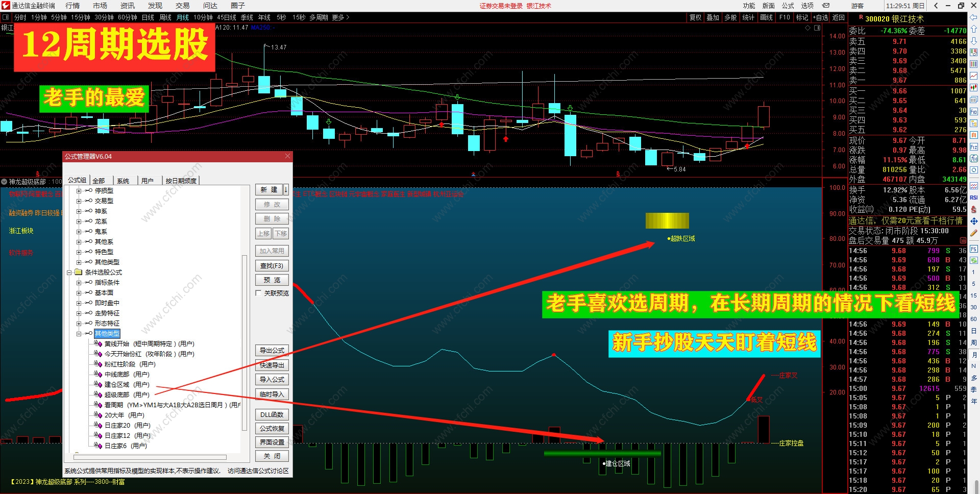Click the +自选 toolbar button
The image size is (980, 494).
[821, 17]
